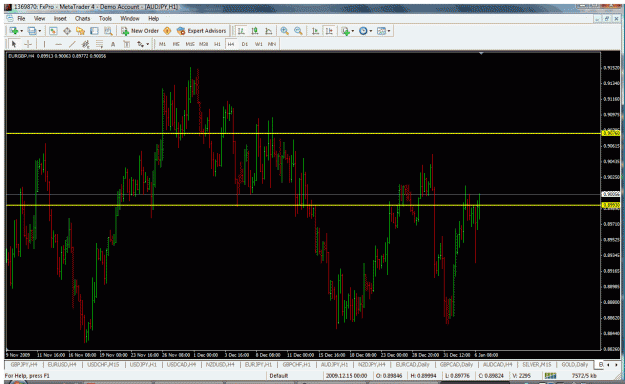Open the Data Window icon
Image resolution: width=625 pixels, height=384 pixels.
67,31
